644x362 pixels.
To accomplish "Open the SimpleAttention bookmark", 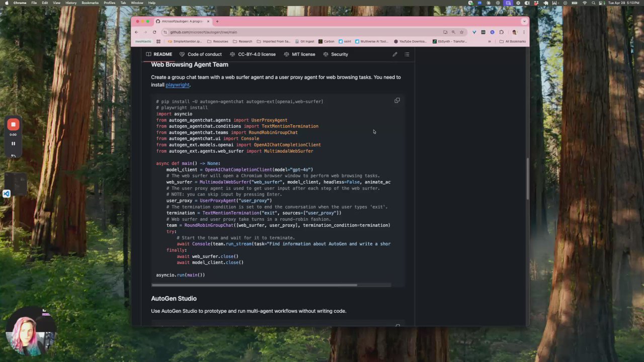I will point(185,42).
